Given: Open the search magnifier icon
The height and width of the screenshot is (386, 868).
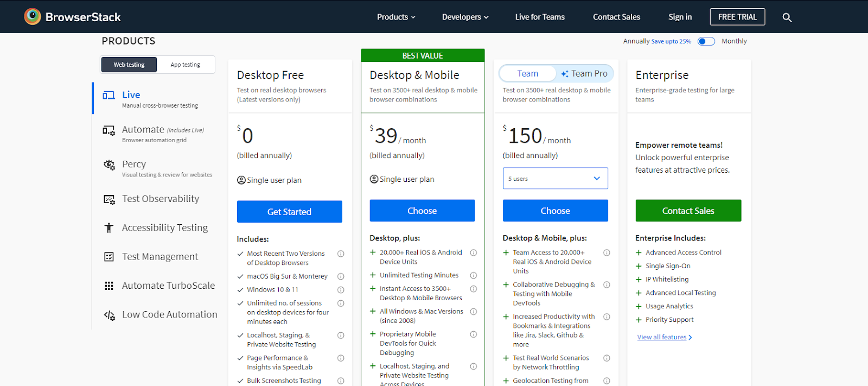Looking at the screenshot, I should (x=787, y=17).
